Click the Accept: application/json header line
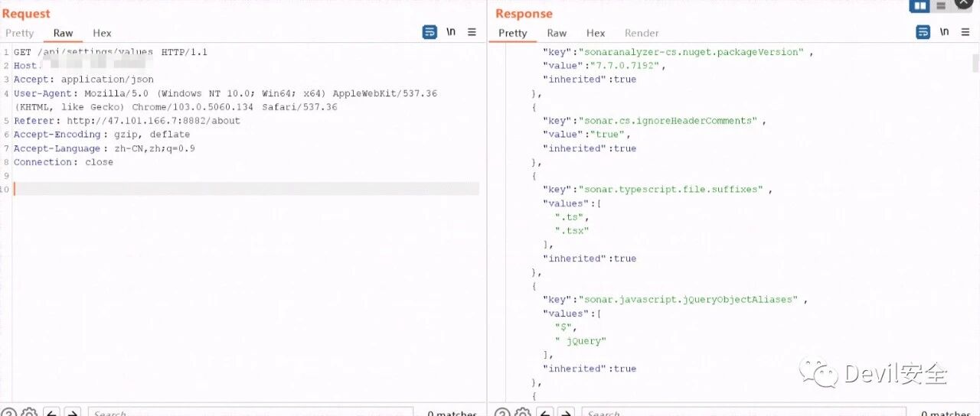980x416 pixels. pyautogui.click(x=83, y=80)
